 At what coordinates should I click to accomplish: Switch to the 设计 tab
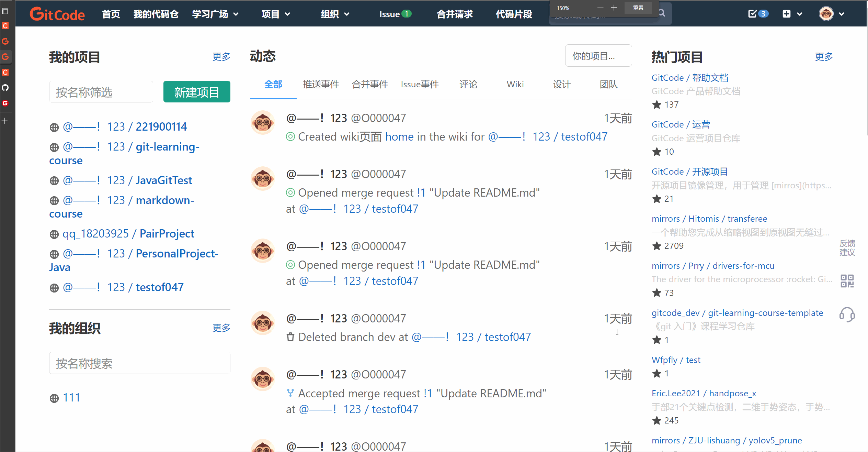click(562, 84)
